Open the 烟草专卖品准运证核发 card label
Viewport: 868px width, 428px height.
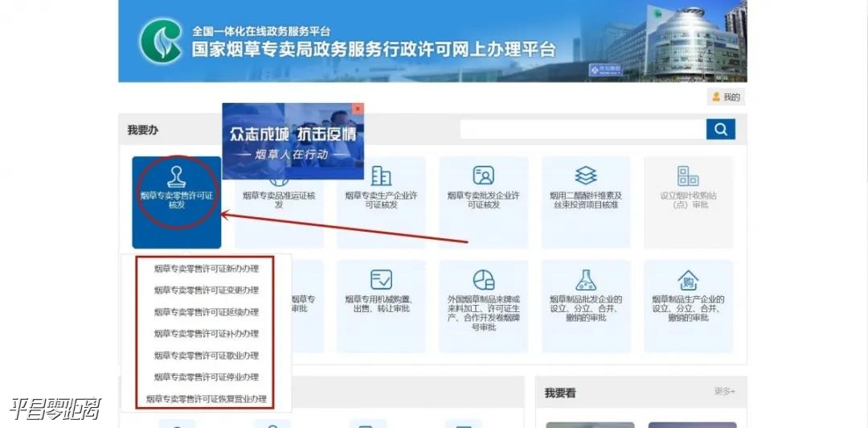pyautogui.click(x=279, y=200)
